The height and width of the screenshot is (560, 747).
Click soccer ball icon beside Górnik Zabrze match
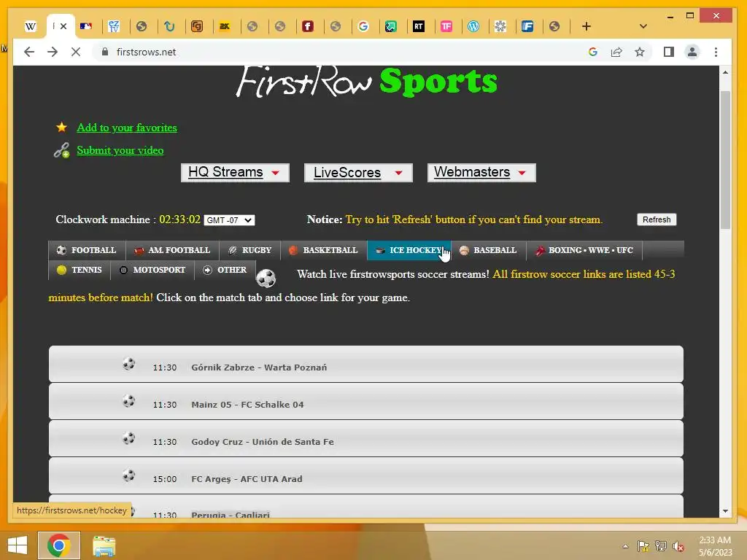click(128, 365)
